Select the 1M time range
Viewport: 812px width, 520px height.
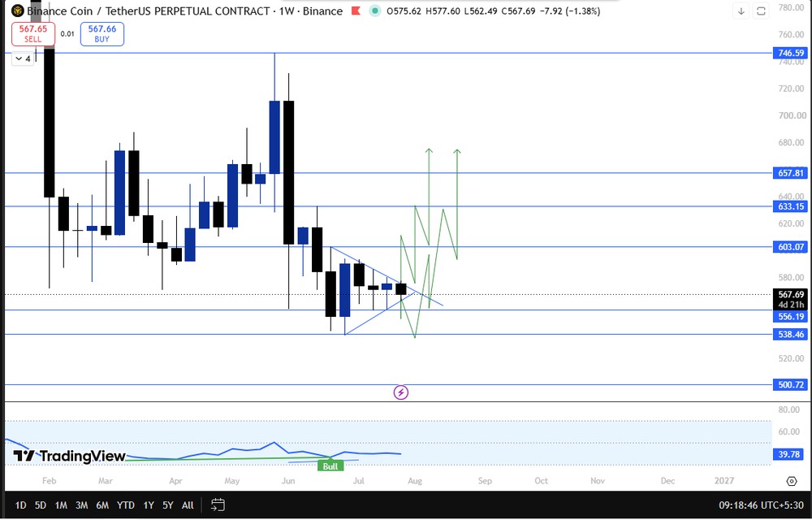(x=61, y=505)
